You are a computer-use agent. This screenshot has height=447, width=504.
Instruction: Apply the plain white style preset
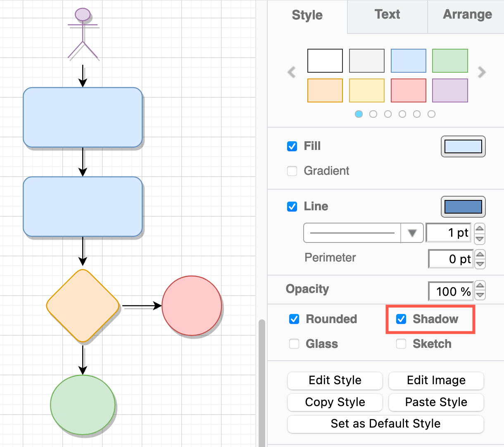[325, 60]
